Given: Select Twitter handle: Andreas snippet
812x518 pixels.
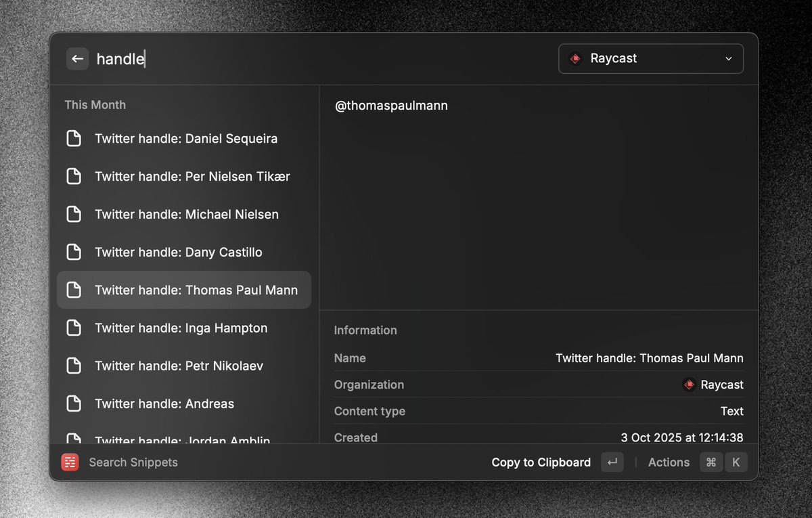Looking at the screenshot, I should [184, 404].
